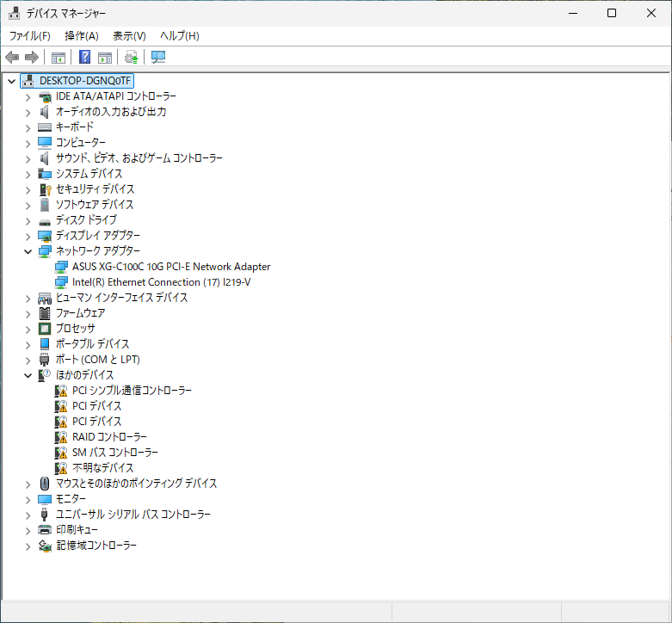Open Help via blue question icon
Screen dimensions: 672x623
point(85,57)
